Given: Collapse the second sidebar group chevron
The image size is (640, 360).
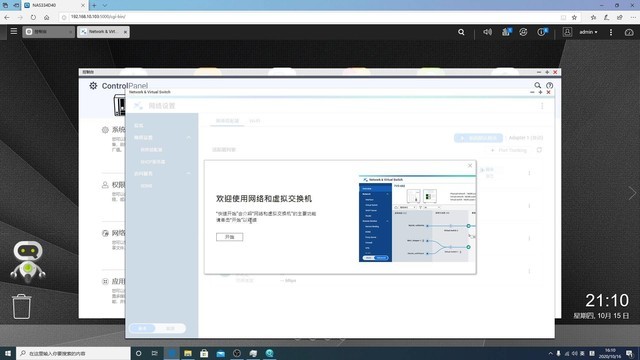Looking at the screenshot, I should coord(189,173).
